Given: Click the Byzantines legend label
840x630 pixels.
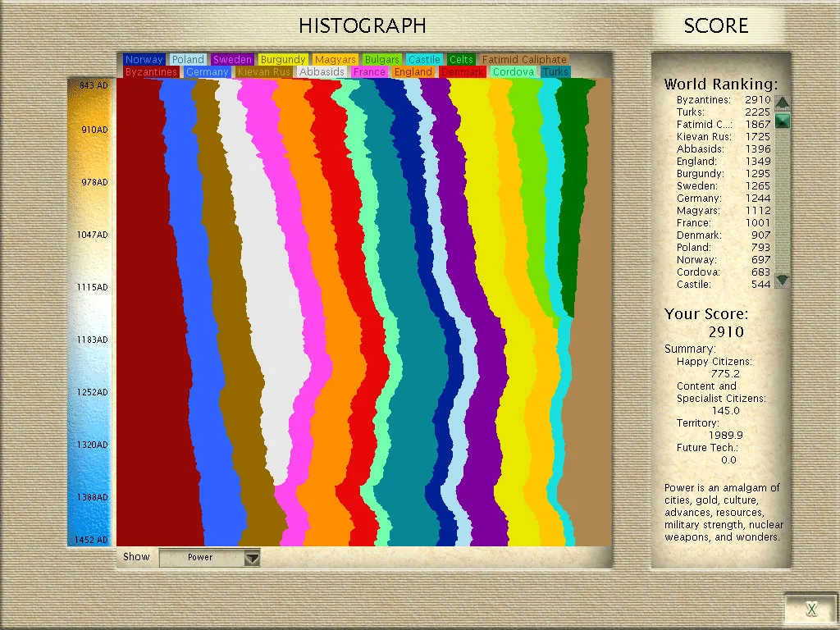Looking at the screenshot, I should (151, 72).
